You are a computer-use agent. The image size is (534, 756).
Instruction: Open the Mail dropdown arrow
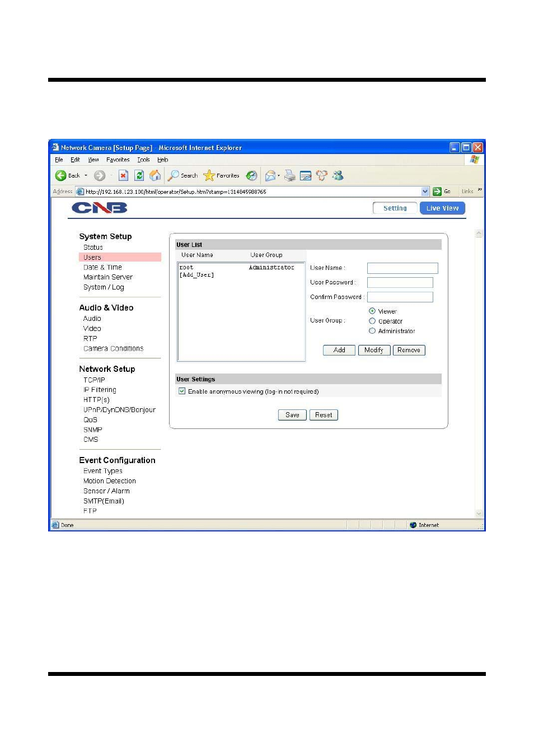pos(279,176)
